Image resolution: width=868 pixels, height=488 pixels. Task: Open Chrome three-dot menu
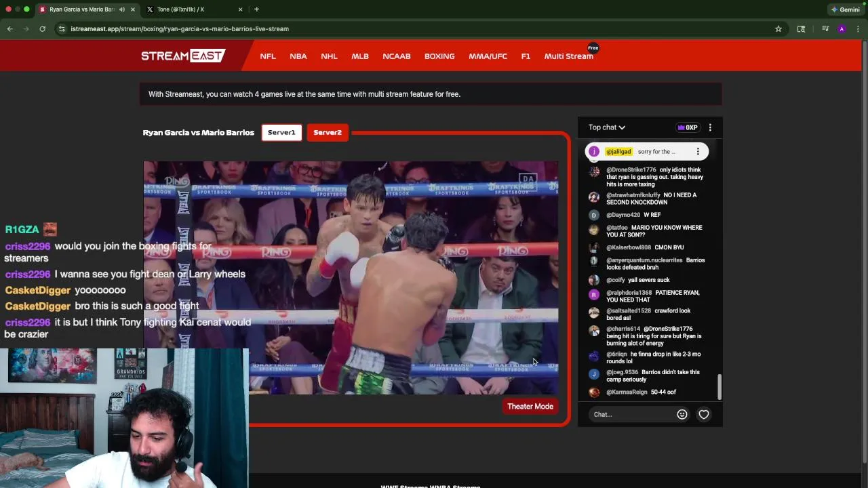pos(858,28)
